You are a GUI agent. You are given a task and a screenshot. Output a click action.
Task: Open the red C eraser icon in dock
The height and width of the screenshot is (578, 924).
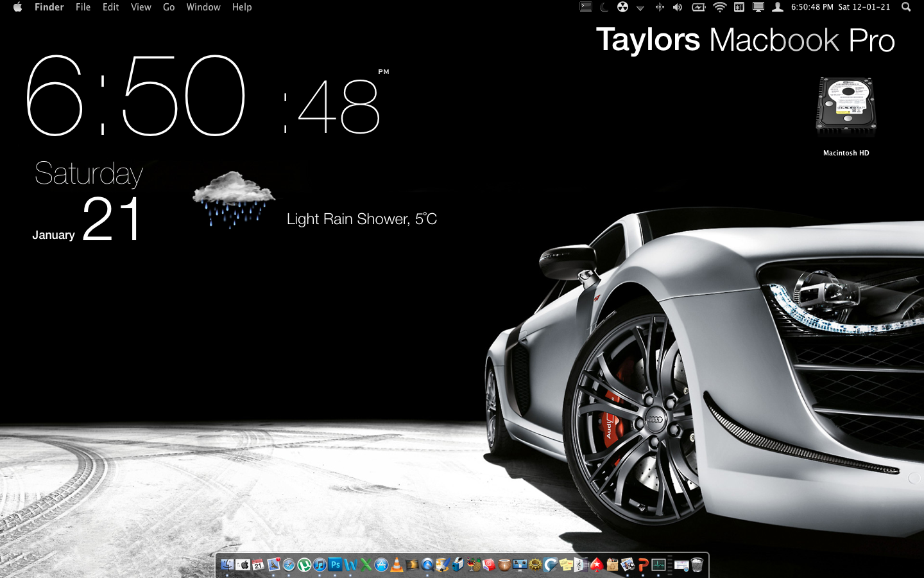489,565
